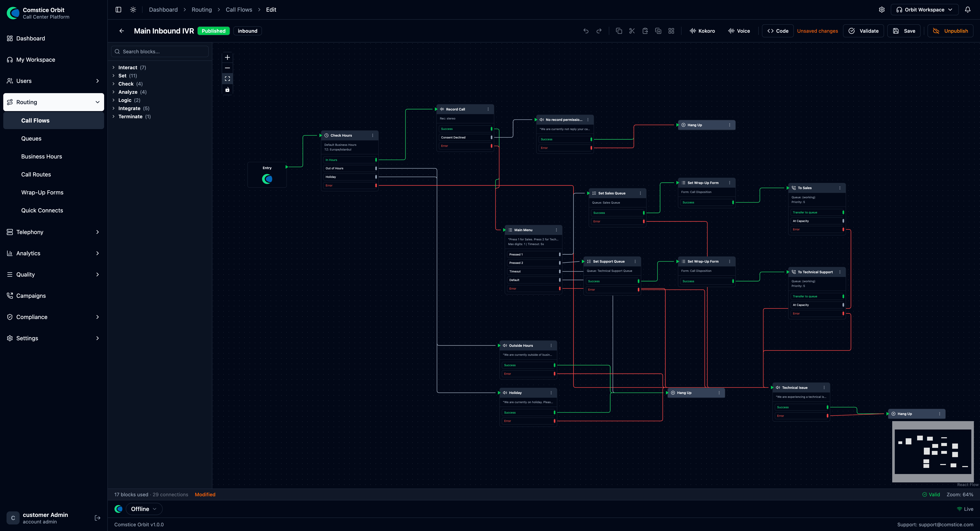
Task: Go to Dashboard in sidebar
Action: click(x=54, y=38)
